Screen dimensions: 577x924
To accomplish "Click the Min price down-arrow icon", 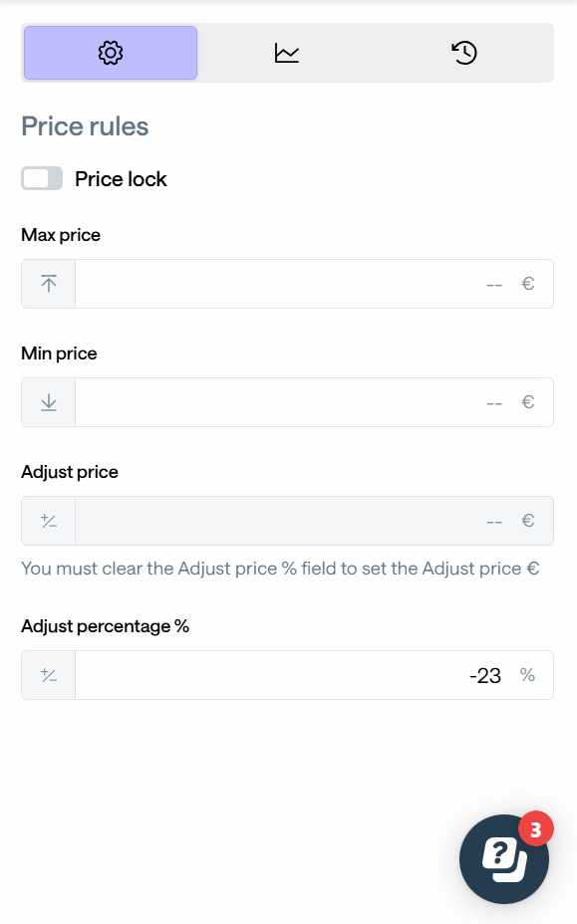I will point(49,402).
